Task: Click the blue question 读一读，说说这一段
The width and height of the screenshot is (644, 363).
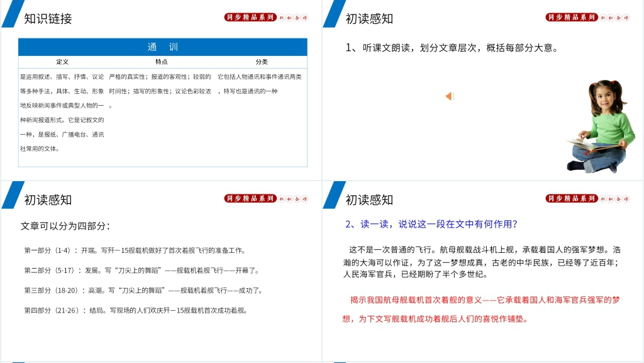Action: [431, 224]
